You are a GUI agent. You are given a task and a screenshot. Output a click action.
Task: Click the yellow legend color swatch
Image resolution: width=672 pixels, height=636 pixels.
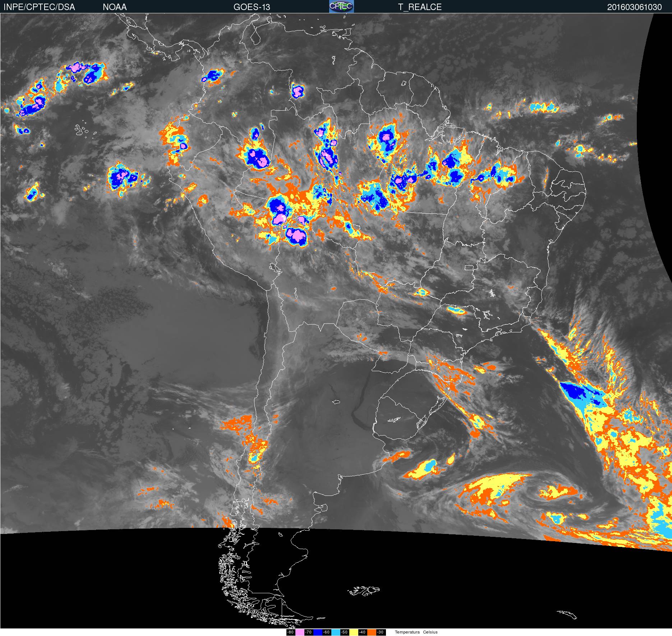(354, 632)
